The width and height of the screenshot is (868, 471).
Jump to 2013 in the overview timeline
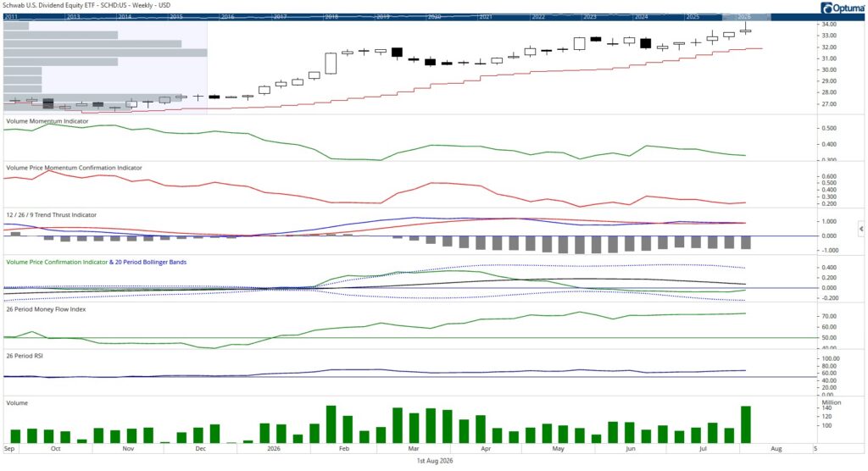tap(73, 17)
